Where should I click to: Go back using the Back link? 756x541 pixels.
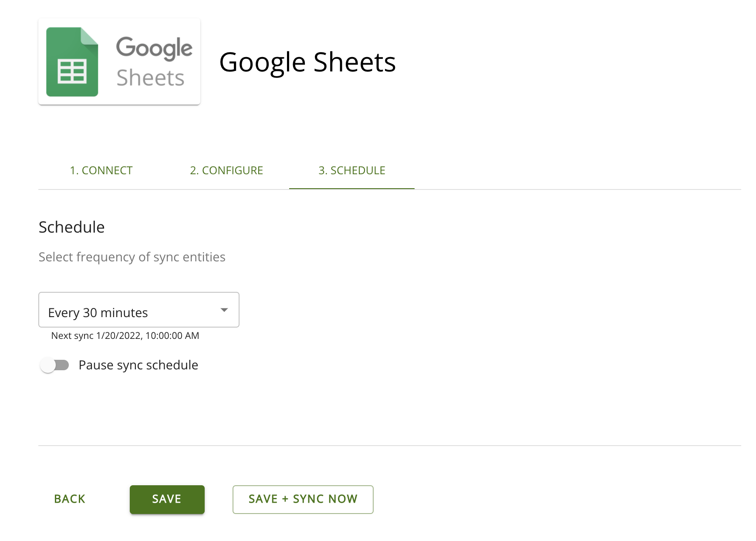pos(69,499)
